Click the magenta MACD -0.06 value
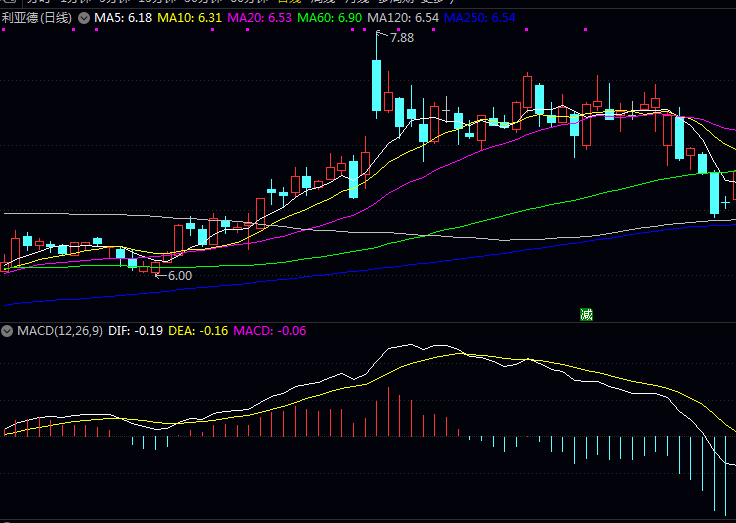 pyautogui.click(x=270, y=330)
